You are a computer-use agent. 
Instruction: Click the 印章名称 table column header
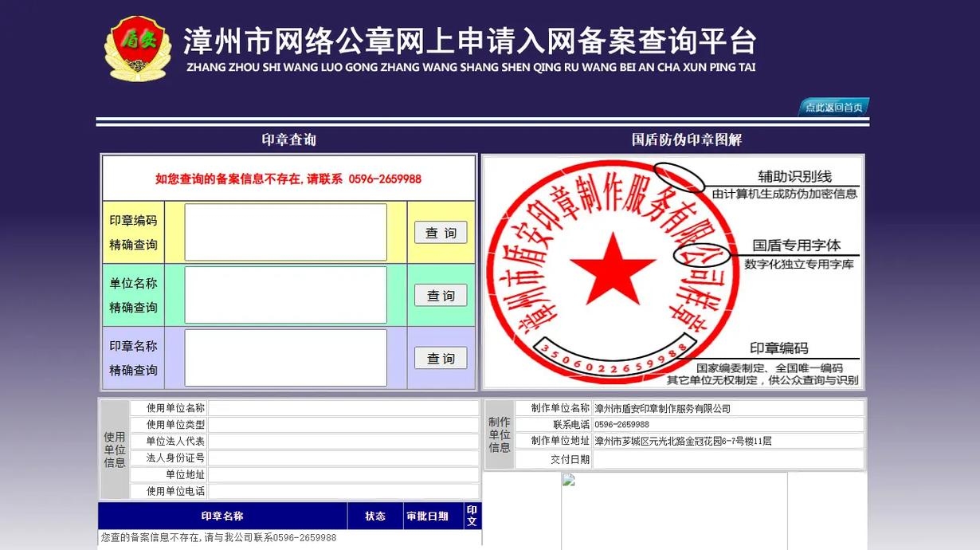[222, 517]
